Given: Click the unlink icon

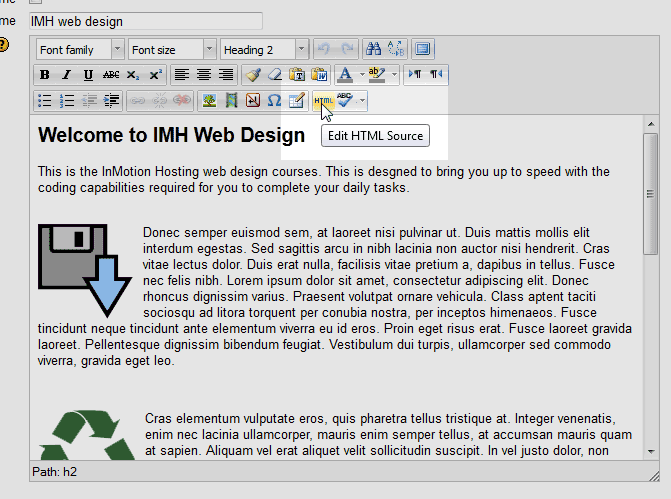Looking at the screenshot, I should click(x=160, y=101).
